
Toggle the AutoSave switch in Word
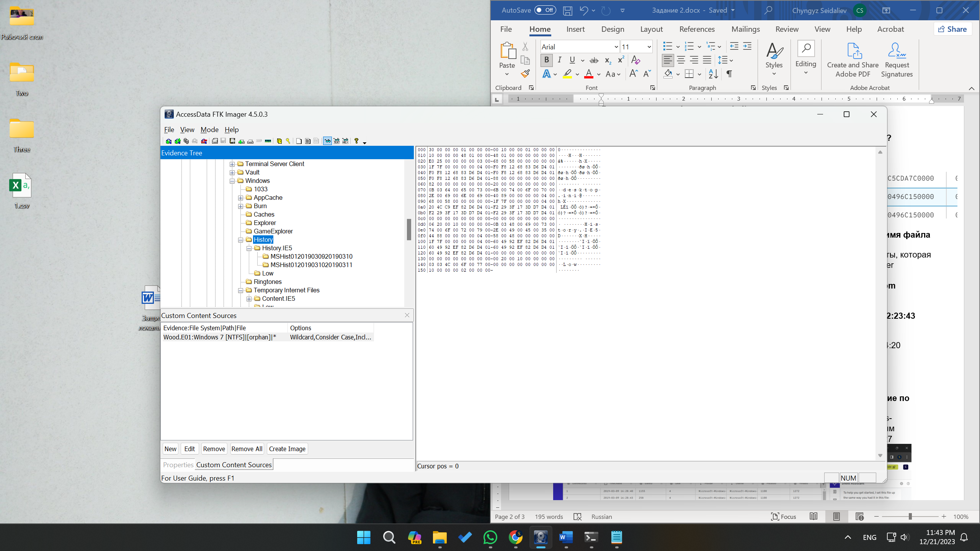545,10
